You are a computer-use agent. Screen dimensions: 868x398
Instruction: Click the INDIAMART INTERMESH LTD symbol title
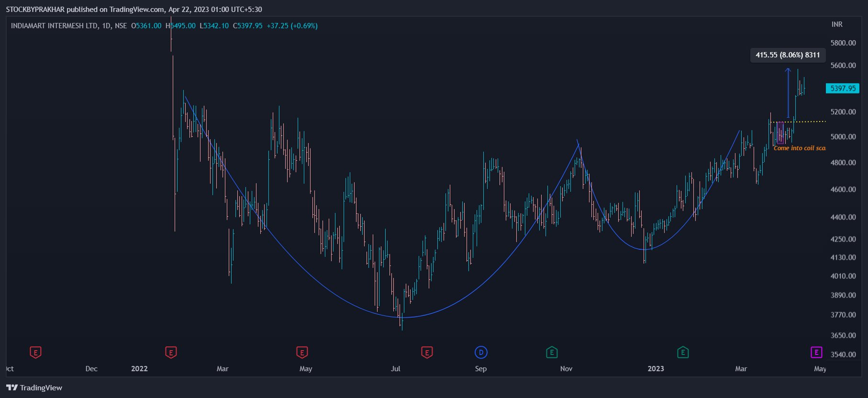[x=54, y=26]
